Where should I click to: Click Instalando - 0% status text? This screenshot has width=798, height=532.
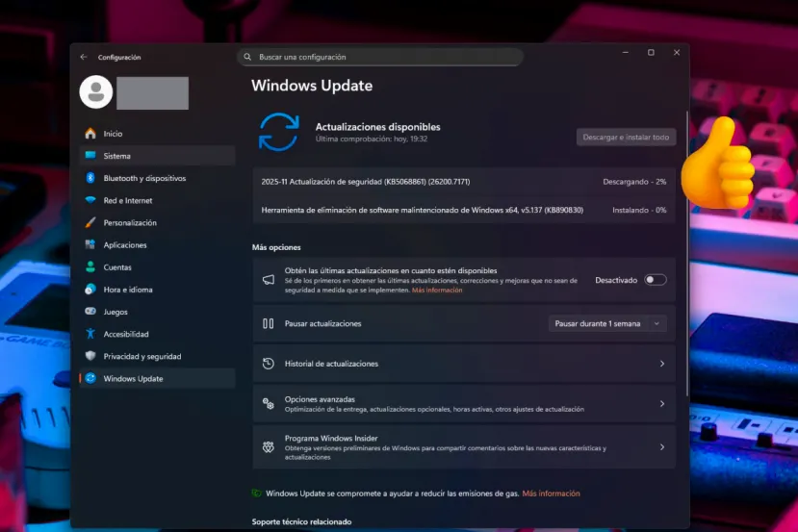coord(639,210)
